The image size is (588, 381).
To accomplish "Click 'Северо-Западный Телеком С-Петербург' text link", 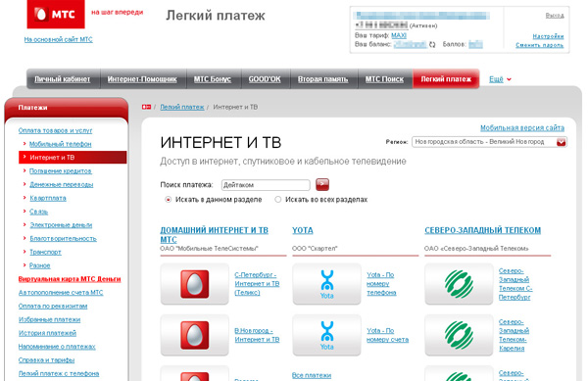I will coord(515,284).
